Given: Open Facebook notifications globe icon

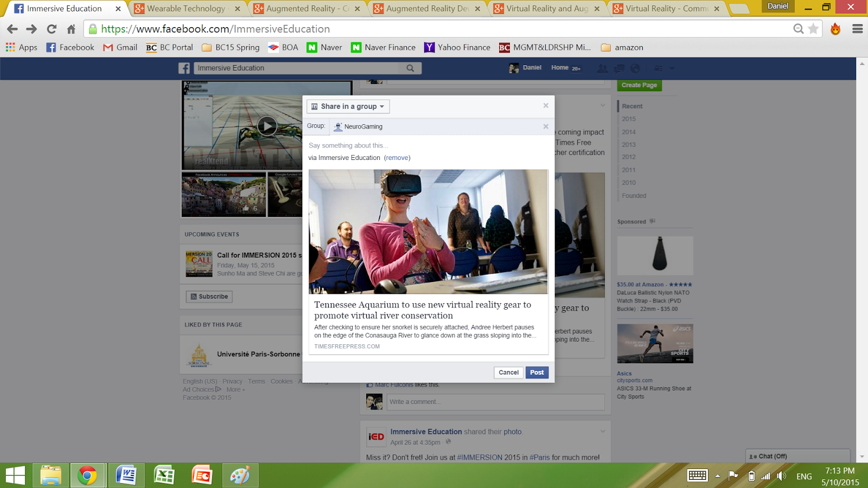Looking at the screenshot, I should coord(635,68).
